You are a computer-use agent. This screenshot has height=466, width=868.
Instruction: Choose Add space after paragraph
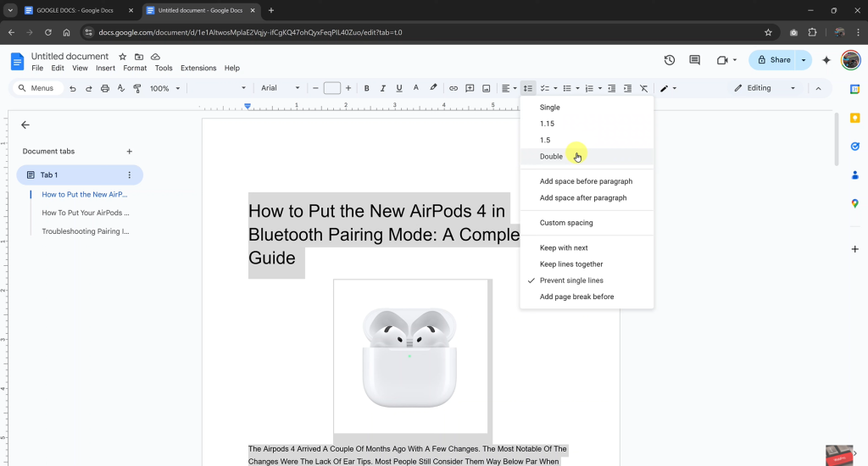pos(587,197)
